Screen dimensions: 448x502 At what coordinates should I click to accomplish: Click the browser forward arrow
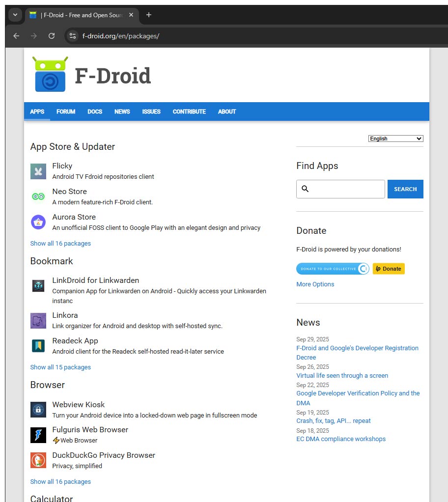point(33,36)
